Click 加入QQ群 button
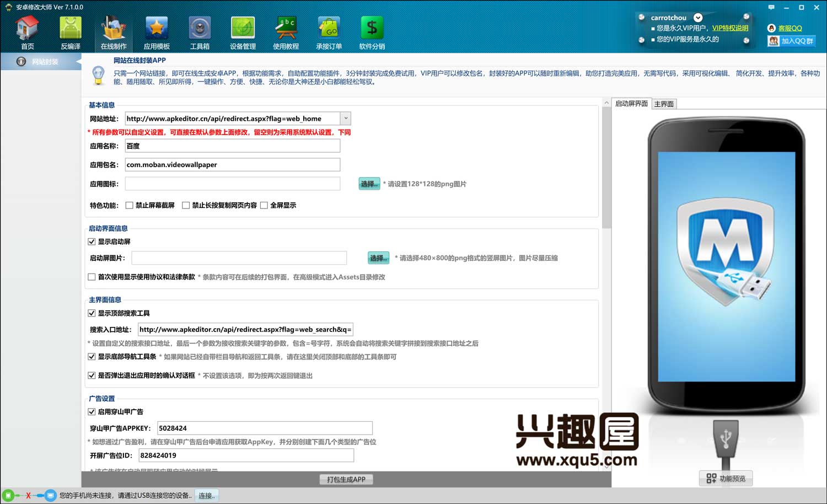Image resolution: width=827 pixels, height=504 pixels. pos(791,41)
